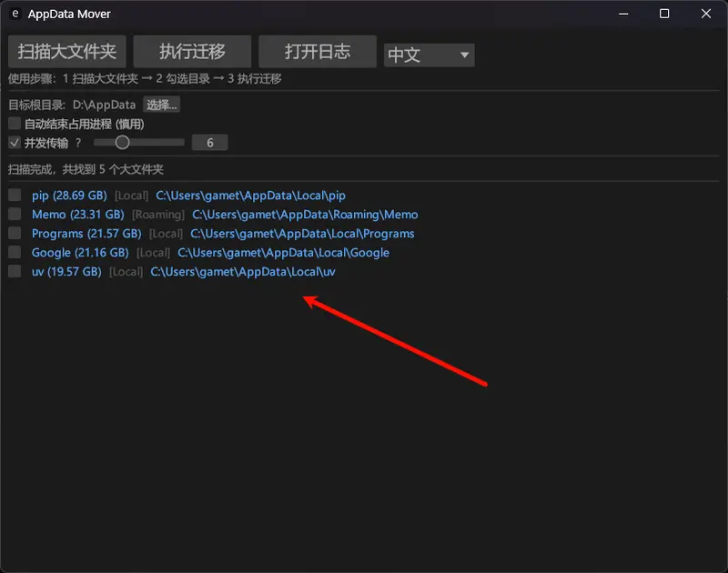Check the Programs (21.57 GB) folder checkbox

[x=14, y=233]
